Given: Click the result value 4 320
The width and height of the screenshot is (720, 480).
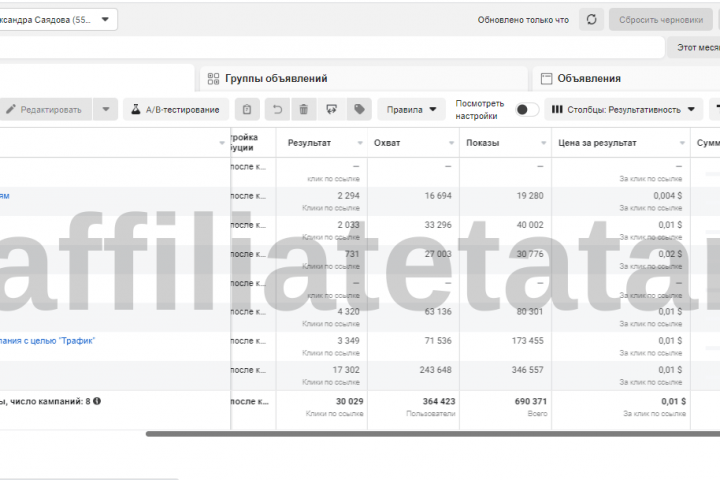Looking at the screenshot, I should (x=349, y=311).
